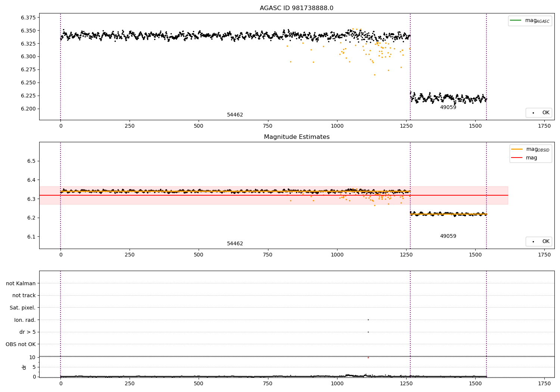Click '49059' label in Magnitude Estimates plot

pyautogui.click(x=448, y=236)
